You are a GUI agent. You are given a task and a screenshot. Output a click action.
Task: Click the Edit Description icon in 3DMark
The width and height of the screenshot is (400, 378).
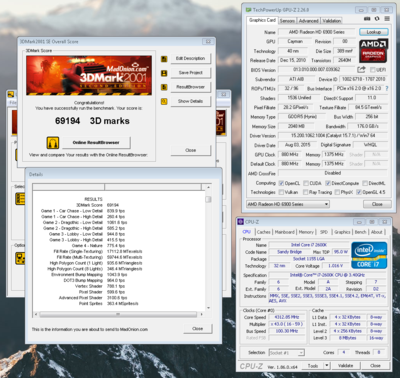(x=164, y=59)
